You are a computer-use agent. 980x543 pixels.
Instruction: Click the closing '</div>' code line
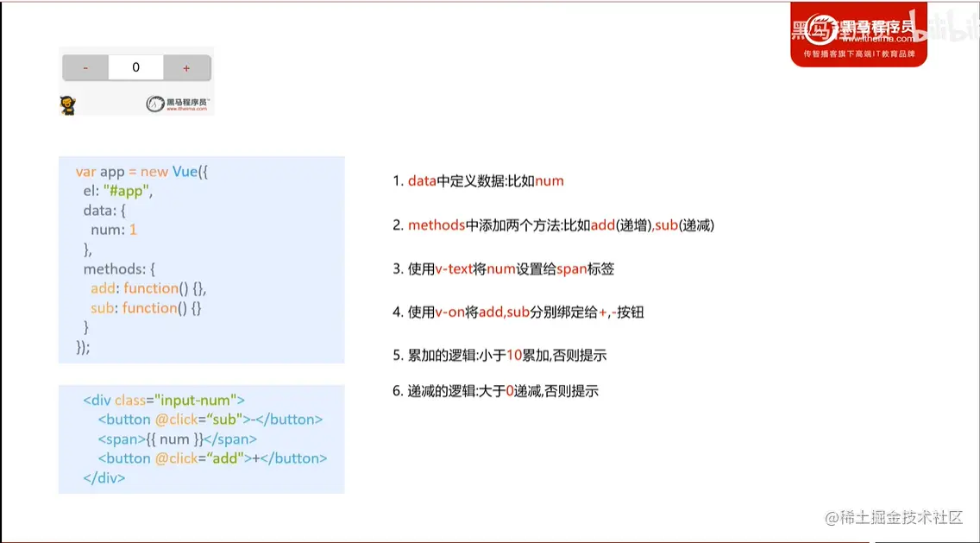[x=104, y=478]
